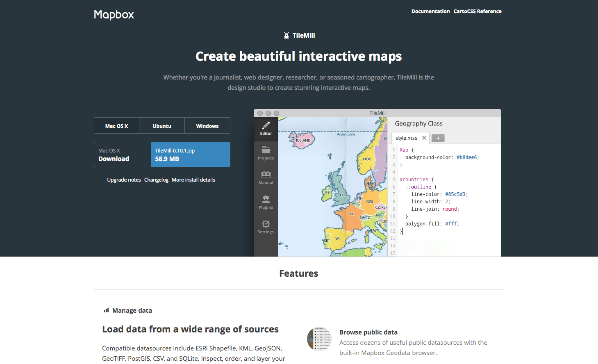Viewport: 598px width, 364px height.
Task: Click the Editor pencil icon in TileMill sidebar
Action: pos(266,126)
